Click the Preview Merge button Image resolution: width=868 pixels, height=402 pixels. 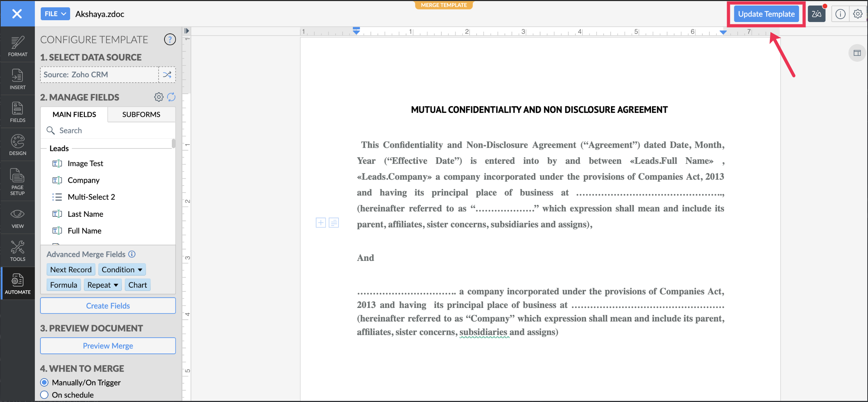tap(108, 346)
